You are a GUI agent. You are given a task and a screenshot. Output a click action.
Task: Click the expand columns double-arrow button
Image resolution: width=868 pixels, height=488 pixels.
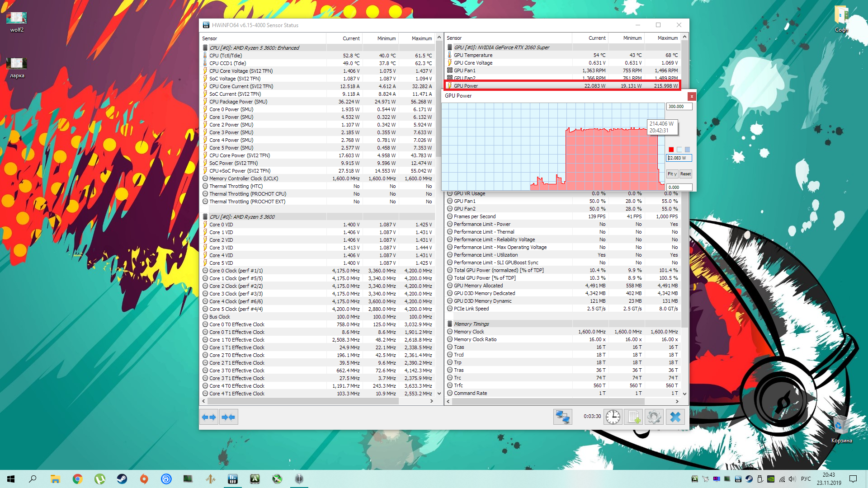[209, 417]
